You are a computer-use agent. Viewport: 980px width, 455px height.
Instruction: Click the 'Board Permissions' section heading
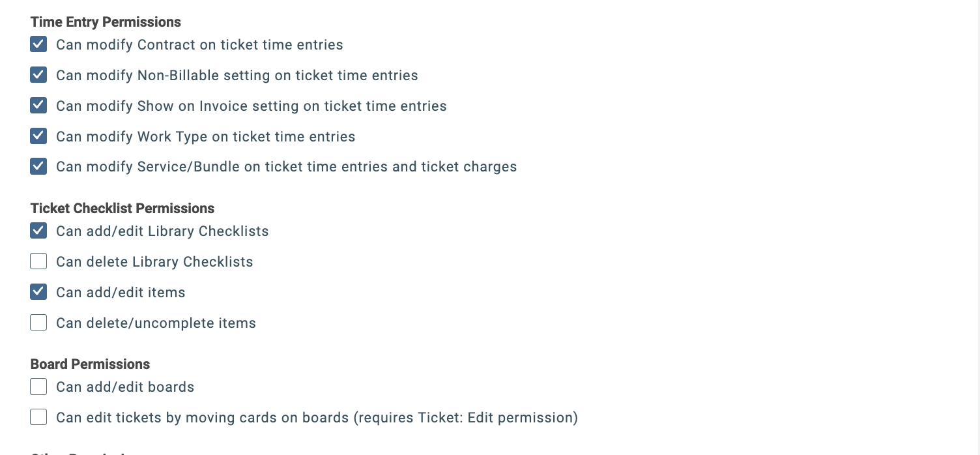point(90,364)
